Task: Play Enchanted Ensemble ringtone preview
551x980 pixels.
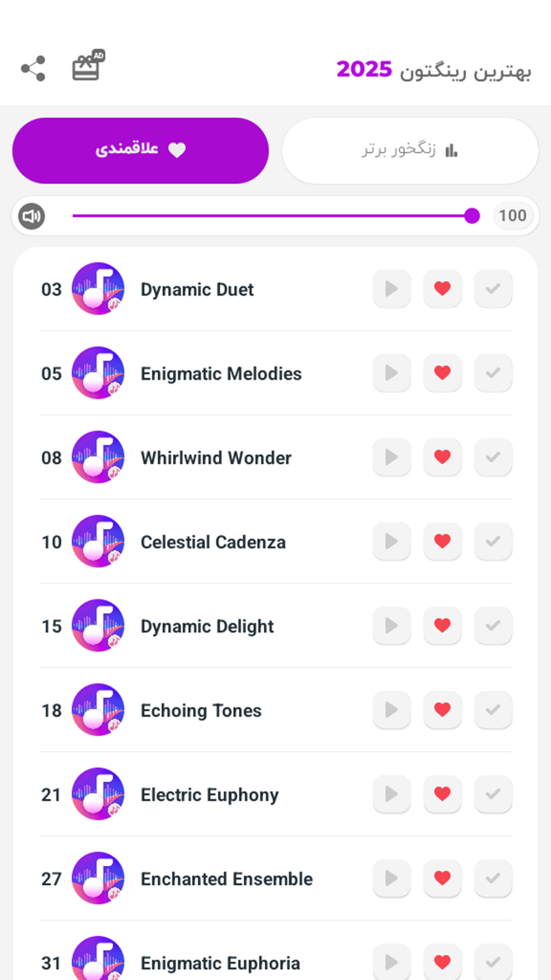Action: 392,878
